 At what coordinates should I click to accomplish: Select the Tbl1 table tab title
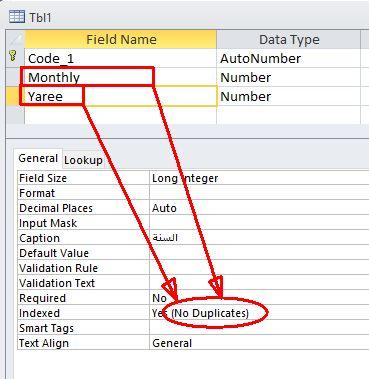point(40,17)
